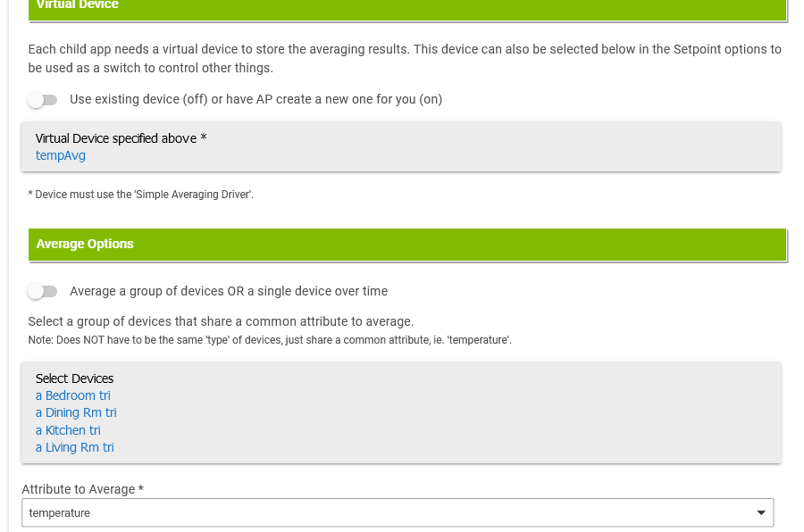Viewport: 804px width, 532px height.
Task: Select the a Dining Rm tri device
Action: 76,412
